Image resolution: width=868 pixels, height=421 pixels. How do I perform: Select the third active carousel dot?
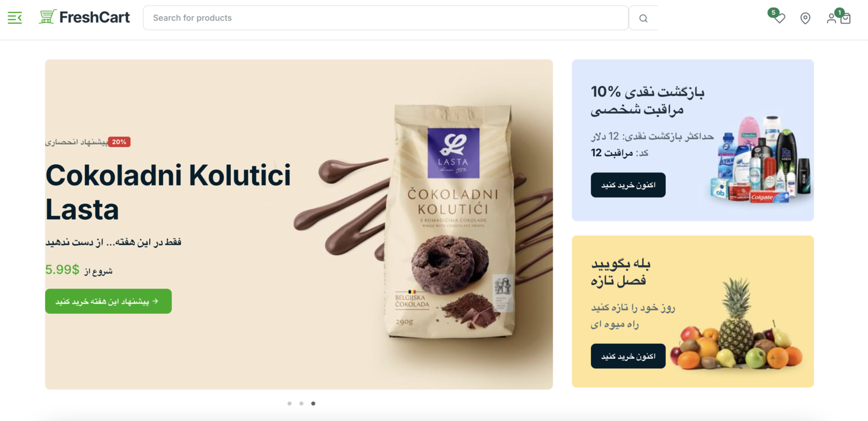click(x=313, y=403)
